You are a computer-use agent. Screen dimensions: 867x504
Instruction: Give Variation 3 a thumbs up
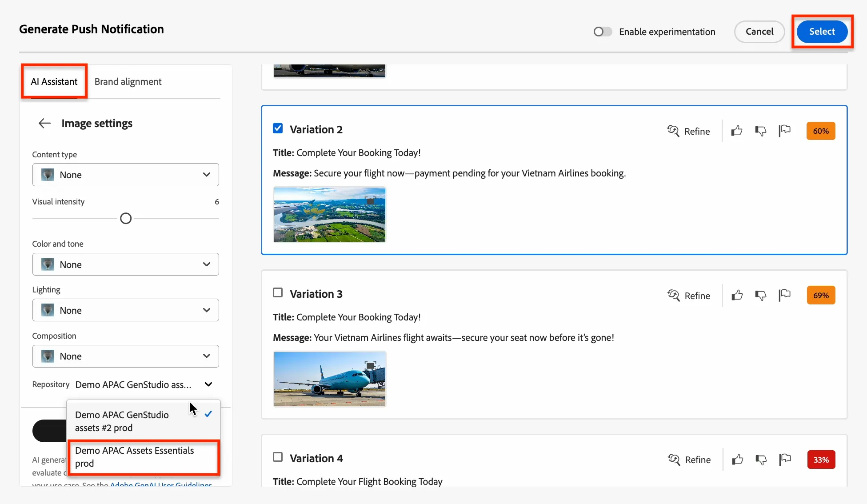[x=737, y=295]
